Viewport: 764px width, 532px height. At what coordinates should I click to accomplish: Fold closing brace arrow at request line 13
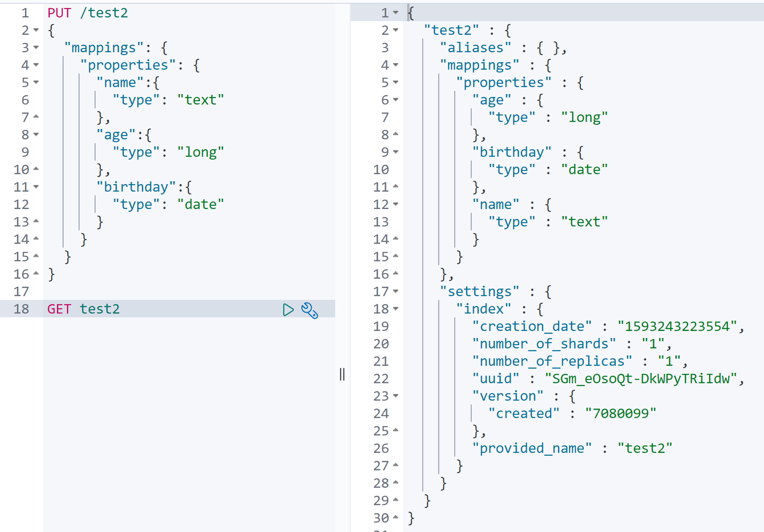[36, 221]
